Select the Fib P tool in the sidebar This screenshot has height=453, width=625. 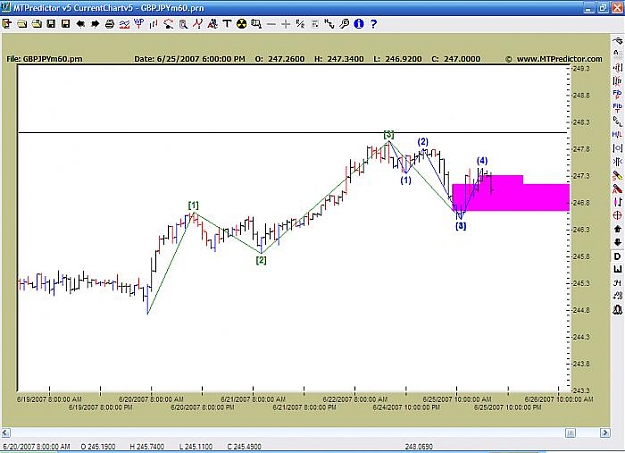pos(617,94)
